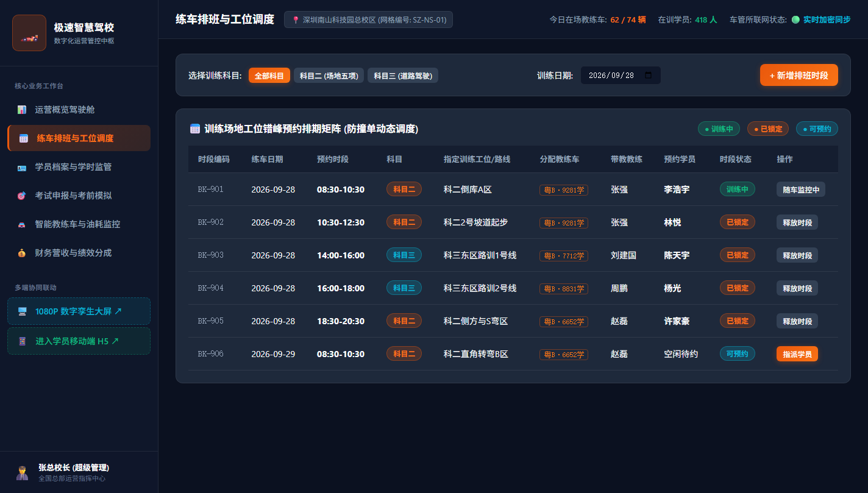
Task: Open the 1080P 数字孪生大屏 link
Action: click(x=79, y=311)
